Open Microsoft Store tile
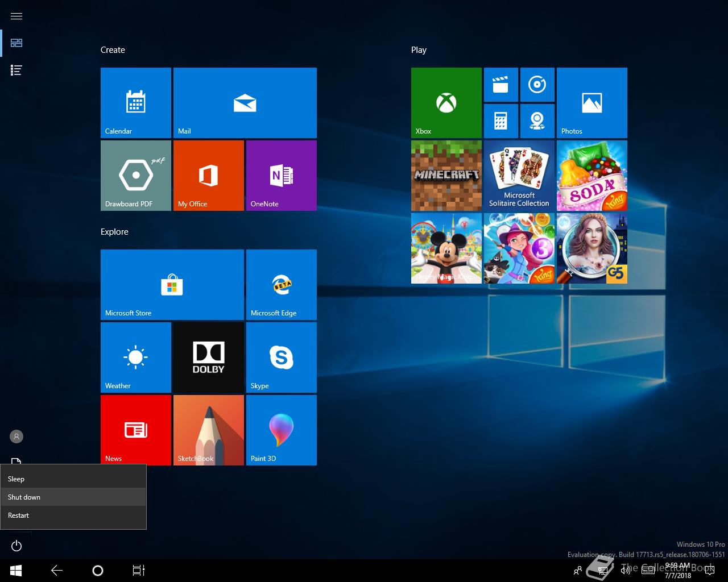The height and width of the screenshot is (582, 728). tap(172, 285)
